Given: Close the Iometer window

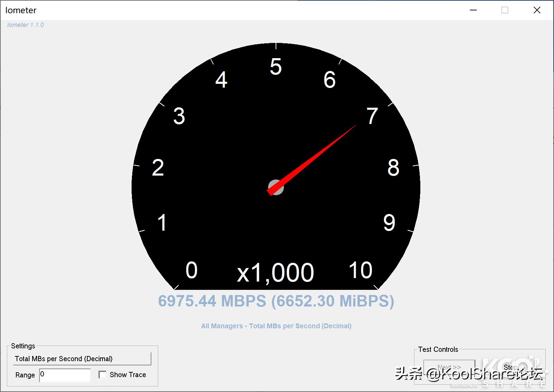Looking at the screenshot, I should tap(537, 10).
